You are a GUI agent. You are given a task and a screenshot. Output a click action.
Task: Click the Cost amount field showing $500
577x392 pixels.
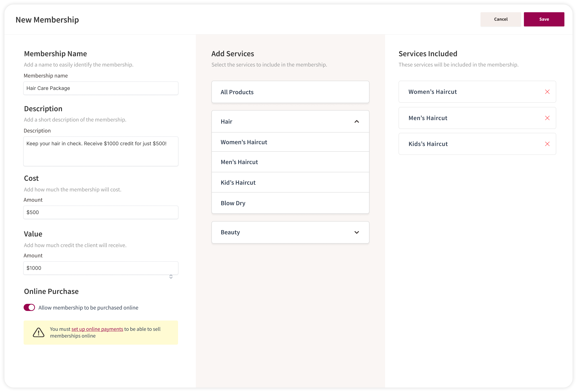pos(101,212)
